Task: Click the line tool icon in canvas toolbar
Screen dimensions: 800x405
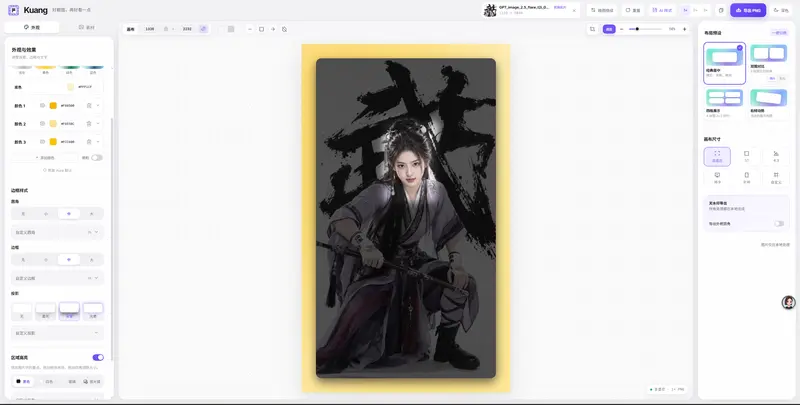Action: pyautogui.click(x=250, y=29)
